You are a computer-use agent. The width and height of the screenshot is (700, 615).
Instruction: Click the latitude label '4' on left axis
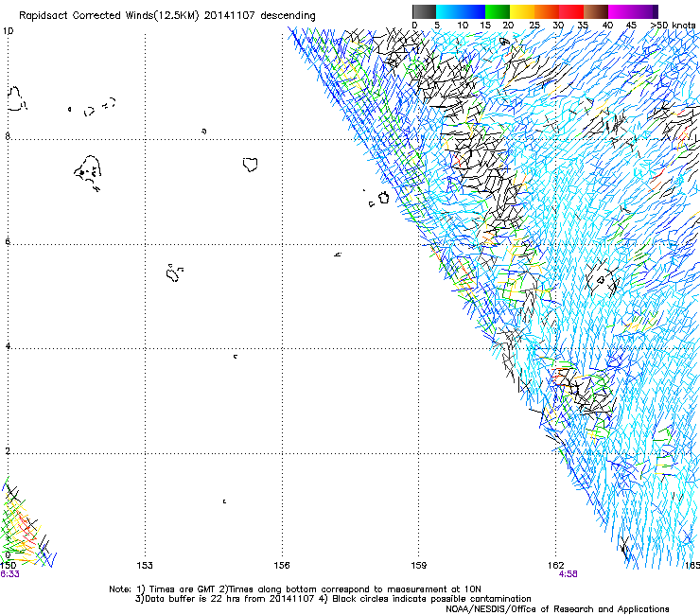(8, 346)
